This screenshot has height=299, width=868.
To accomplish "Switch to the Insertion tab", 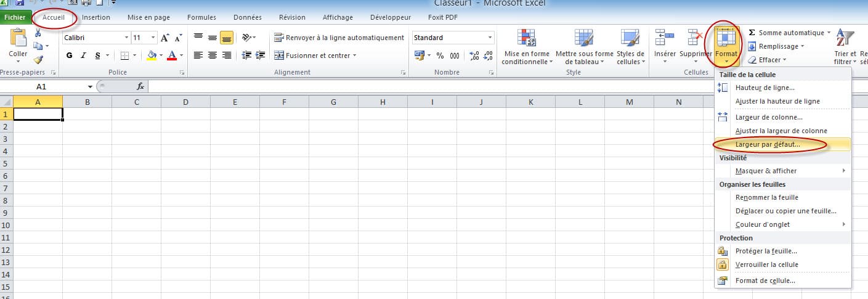I will (x=96, y=17).
